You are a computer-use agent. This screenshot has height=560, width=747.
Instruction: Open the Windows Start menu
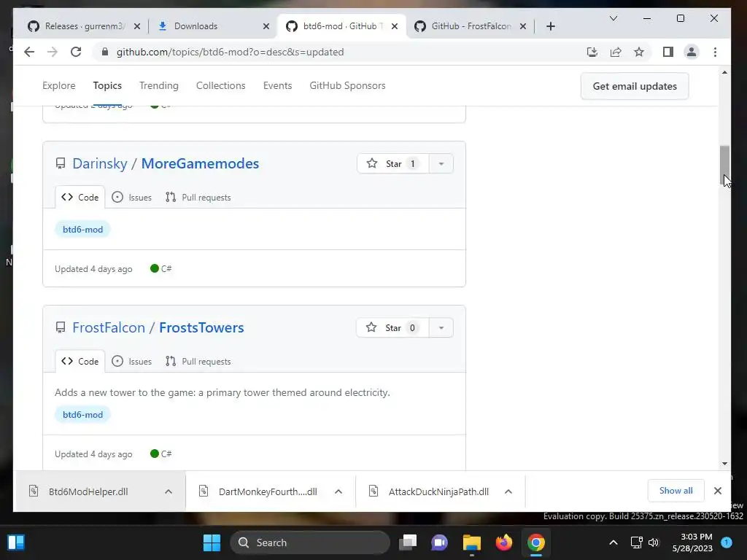212,542
